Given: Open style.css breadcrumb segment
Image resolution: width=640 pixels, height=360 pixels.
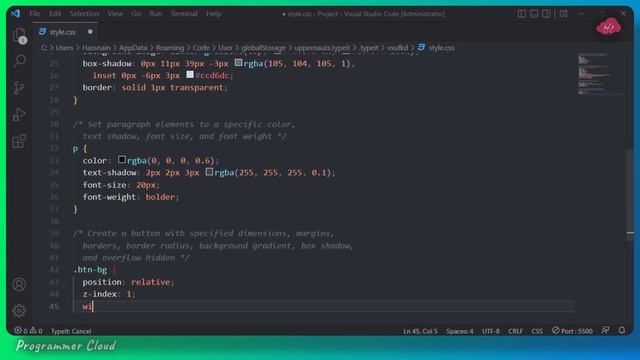Looking at the screenshot, I should pyautogui.click(x=441, y=48).
